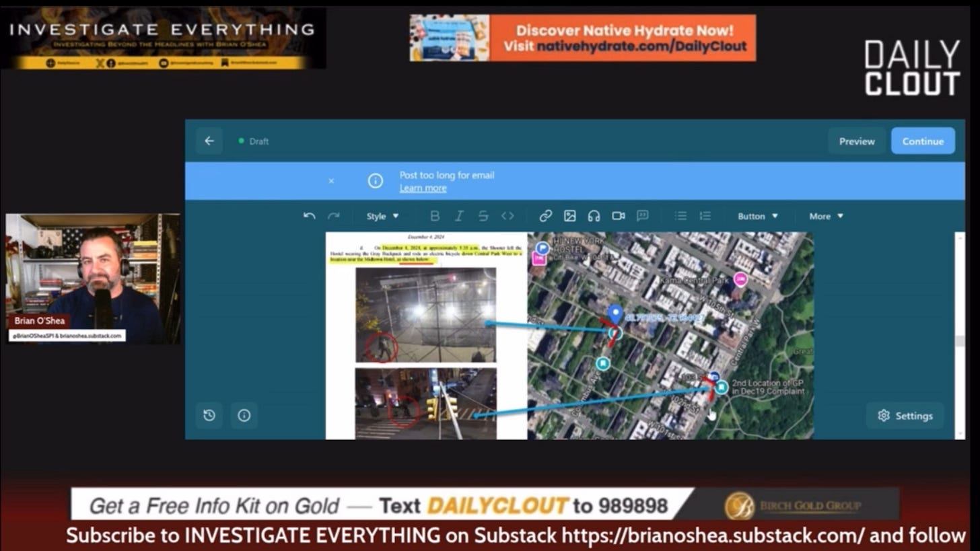This screenshot has height=551, width=980.
Task: Undo the last edit
Action: pyautogui.click(x=310, y=216)
